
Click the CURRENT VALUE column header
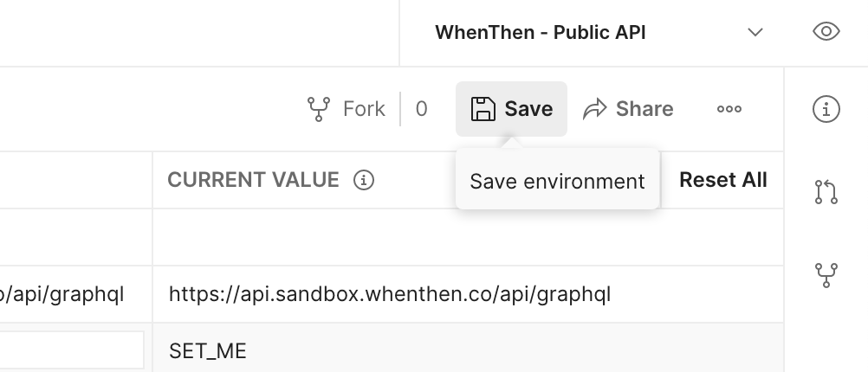[x=253, y=180]
